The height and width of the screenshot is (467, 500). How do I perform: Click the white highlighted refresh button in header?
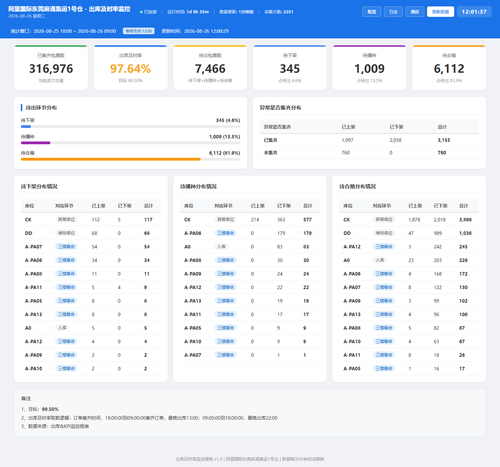tap(440, 12)
